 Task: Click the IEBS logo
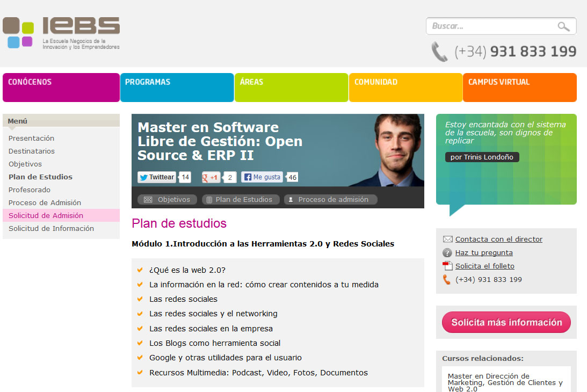[61, 33]
